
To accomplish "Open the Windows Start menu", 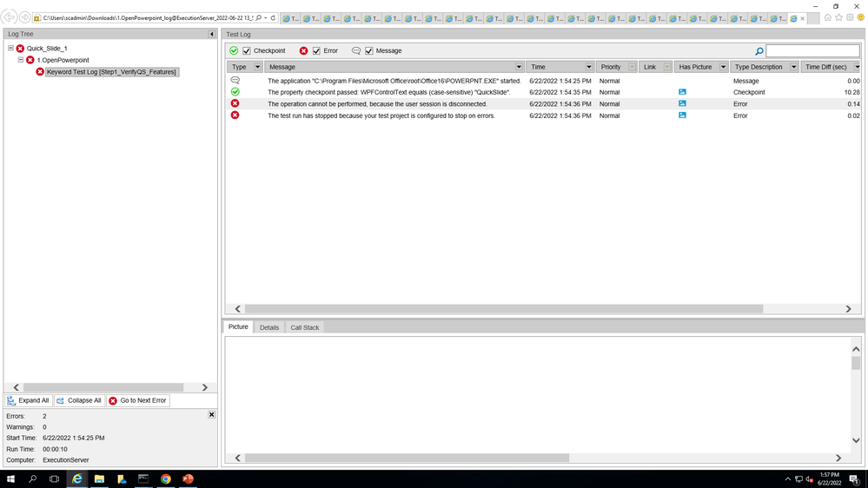I will [10, 479].
